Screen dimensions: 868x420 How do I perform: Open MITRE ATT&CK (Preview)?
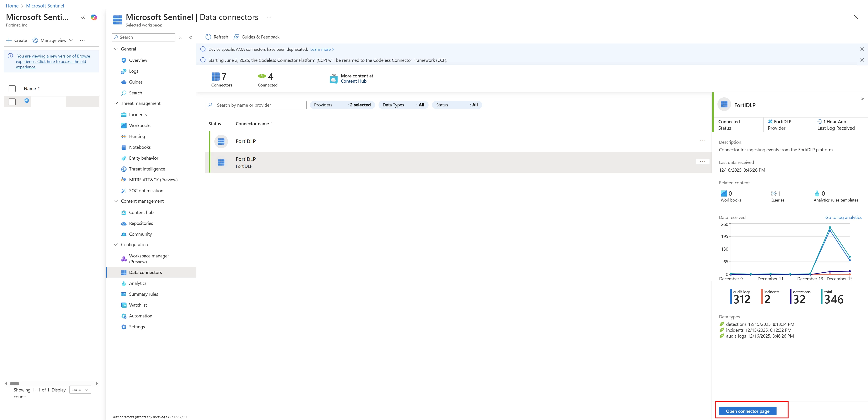click(x=153, y=180)
